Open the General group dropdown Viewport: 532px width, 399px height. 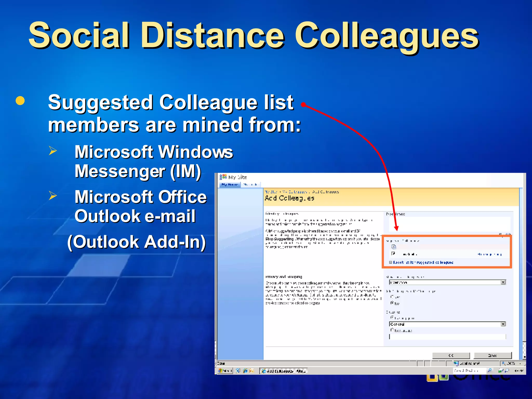pyautogui.click(x=447, y=324)
